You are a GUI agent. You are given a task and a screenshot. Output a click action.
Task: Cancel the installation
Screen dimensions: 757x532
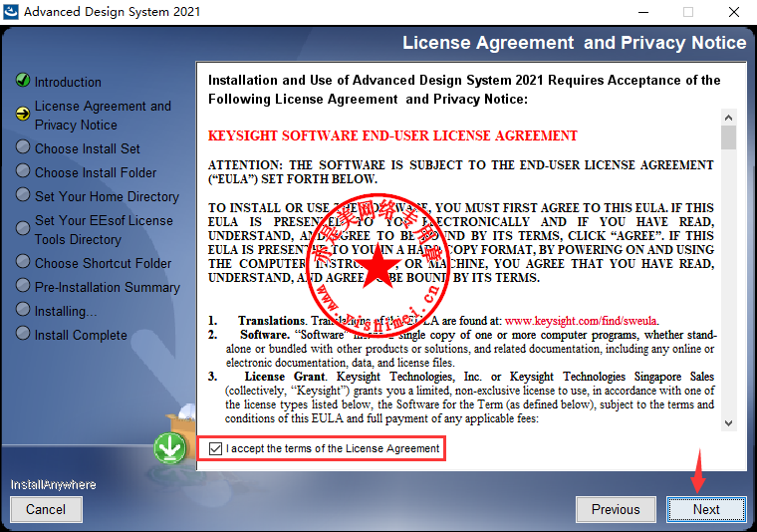coord(46,509)
